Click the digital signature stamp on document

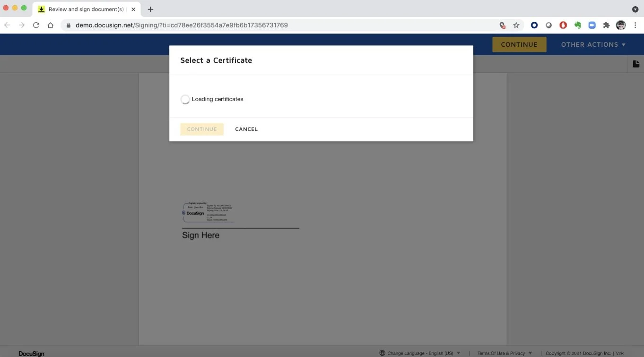tap(208, 212)
